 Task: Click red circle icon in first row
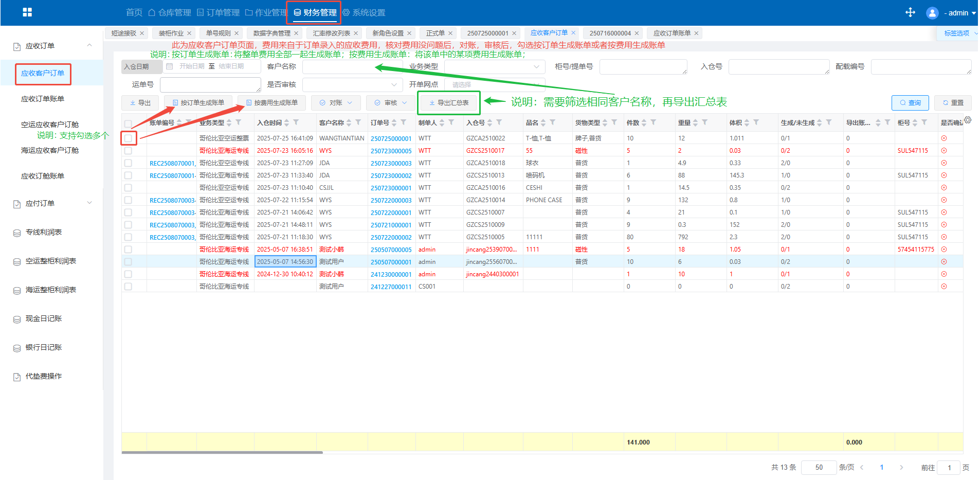(943, 138)
